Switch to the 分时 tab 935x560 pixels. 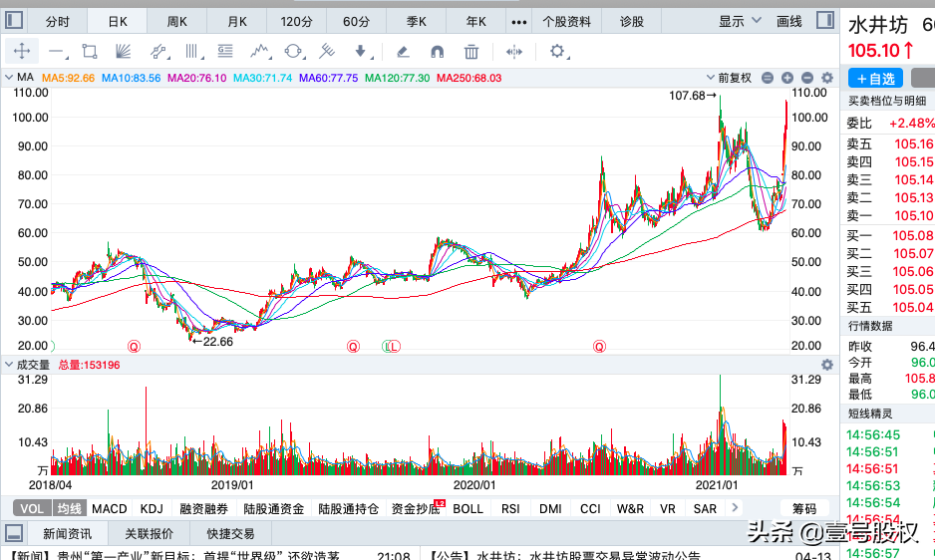click(x=57, y=22)
